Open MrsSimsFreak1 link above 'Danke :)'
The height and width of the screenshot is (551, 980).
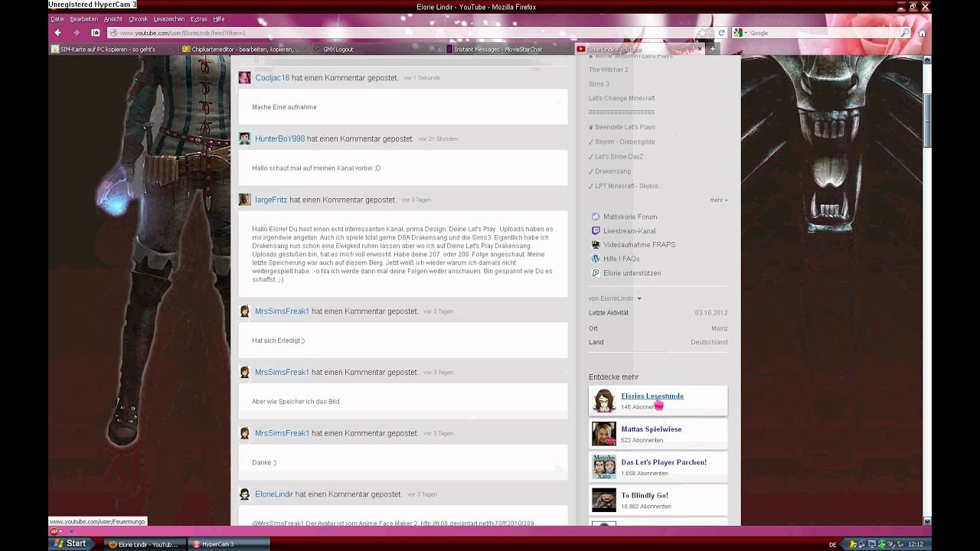point(283,433)
